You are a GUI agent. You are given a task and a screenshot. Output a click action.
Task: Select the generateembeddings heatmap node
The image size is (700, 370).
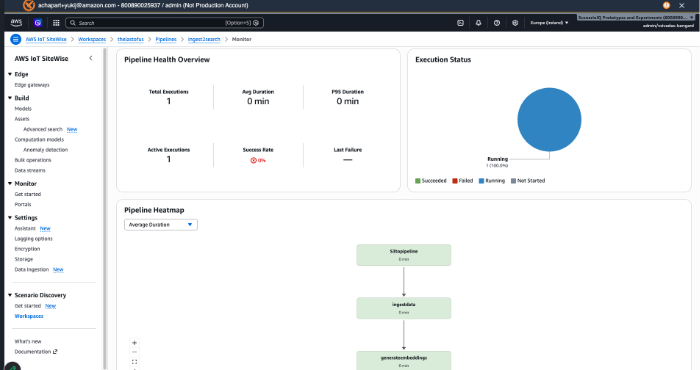point(404,360)
